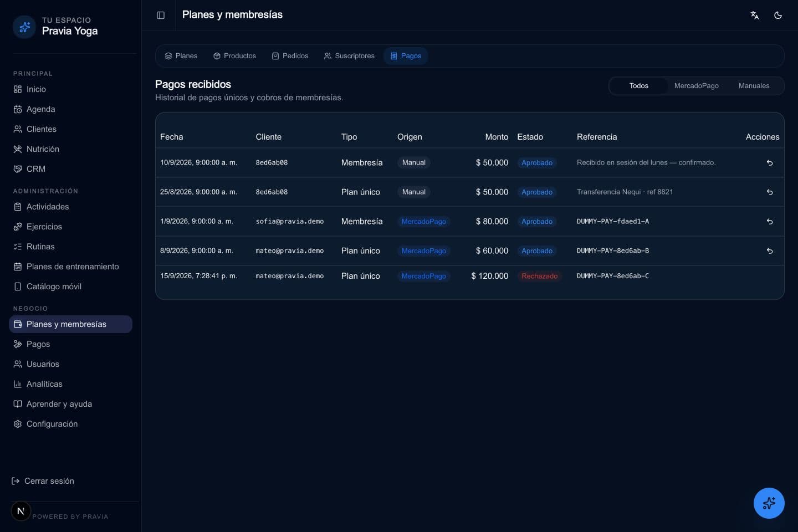
Task: Switch theme with the moon icon
Action: (778, 15)
